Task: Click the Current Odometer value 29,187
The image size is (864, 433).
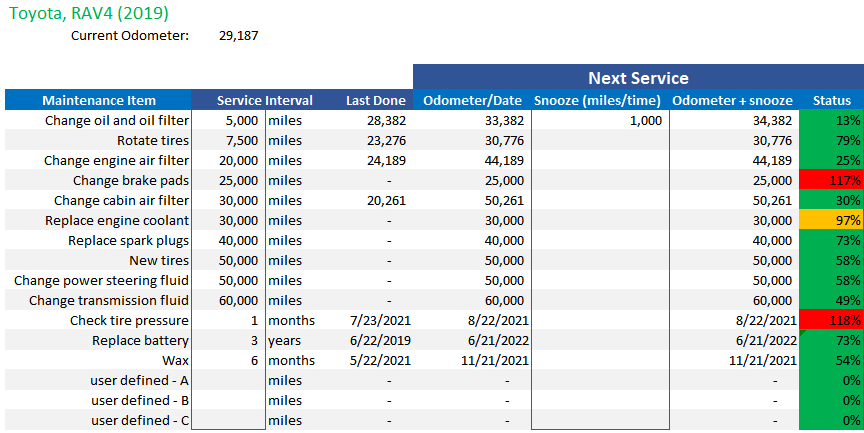Action: (238, 36)
